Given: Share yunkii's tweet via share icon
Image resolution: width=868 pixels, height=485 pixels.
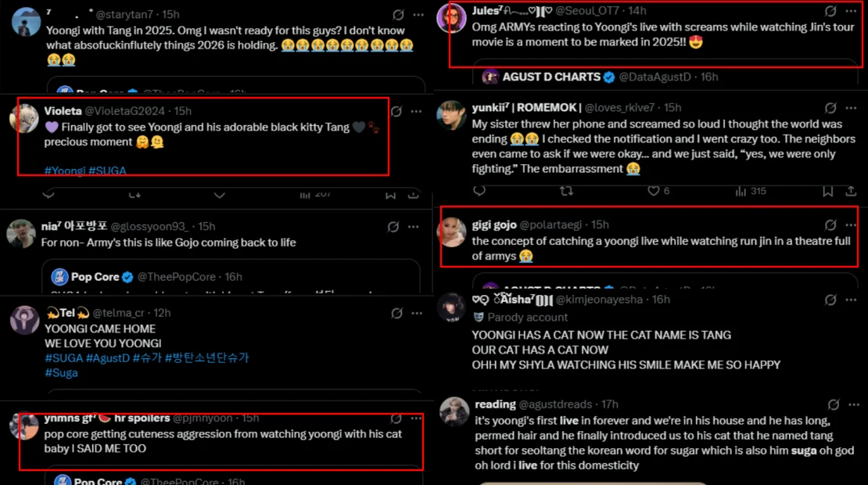Looking at the screenshot, I should [x=851, y=191].
